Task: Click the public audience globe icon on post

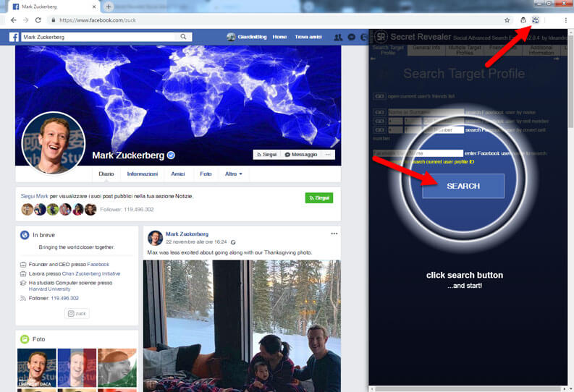Action: [x=233, y=242]
